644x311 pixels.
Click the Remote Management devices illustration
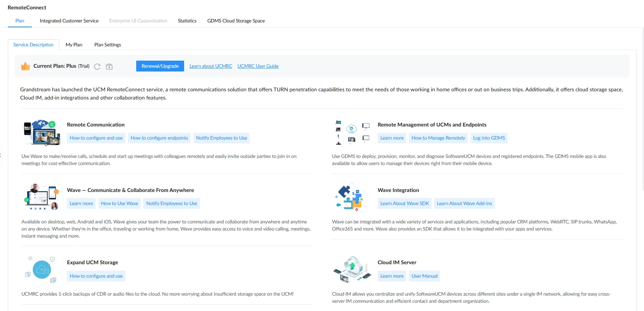tap(352, 132)
